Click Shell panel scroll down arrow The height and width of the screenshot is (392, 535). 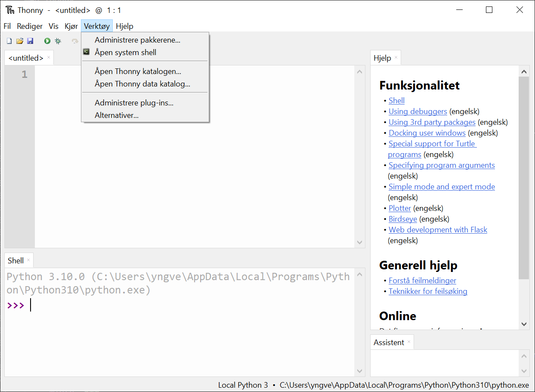(x=360, y=371)
